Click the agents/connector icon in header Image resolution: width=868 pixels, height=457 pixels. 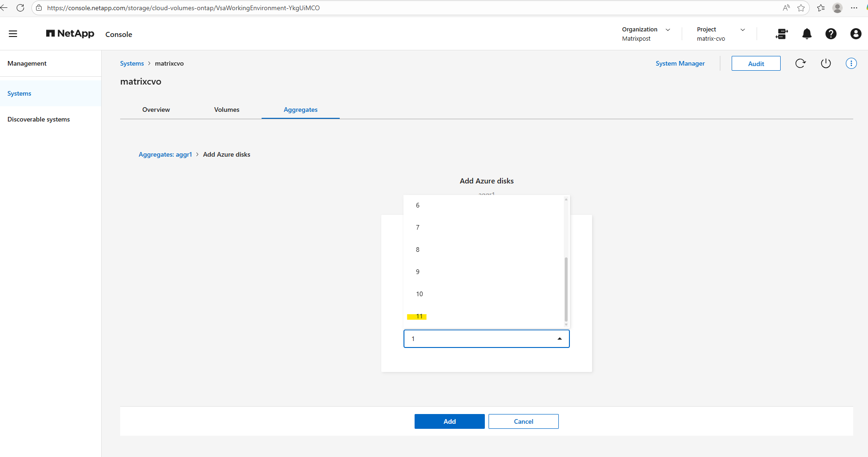tap(782, 34)
